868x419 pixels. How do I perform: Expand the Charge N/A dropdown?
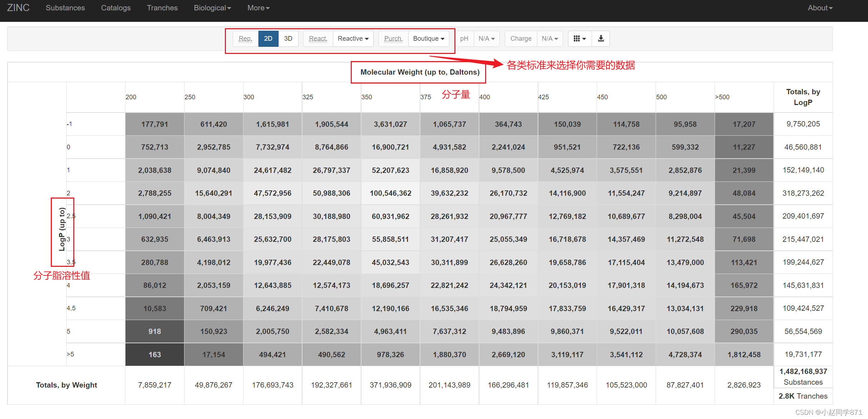pyautogui.click(x=549, y=39)
